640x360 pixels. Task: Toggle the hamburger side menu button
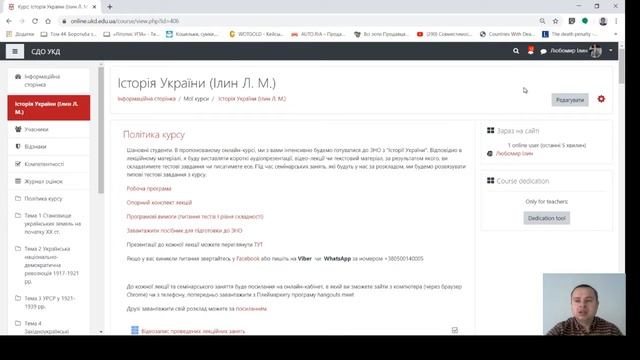click(15, 51)
